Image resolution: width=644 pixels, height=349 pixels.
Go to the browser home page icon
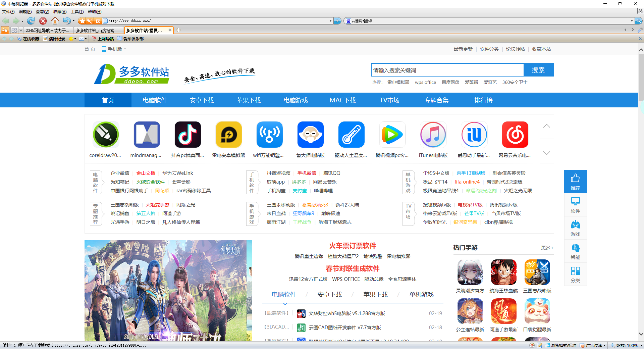(x=55, y=21)
